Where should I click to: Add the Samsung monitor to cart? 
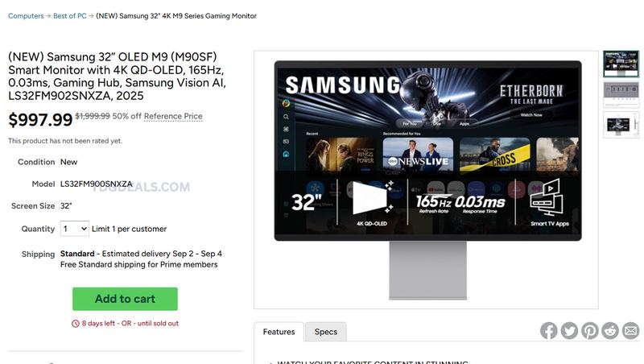tap(125, 299)
